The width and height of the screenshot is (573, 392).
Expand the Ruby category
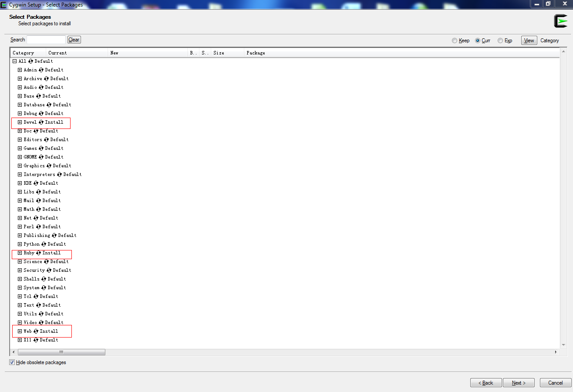point(20,253)
